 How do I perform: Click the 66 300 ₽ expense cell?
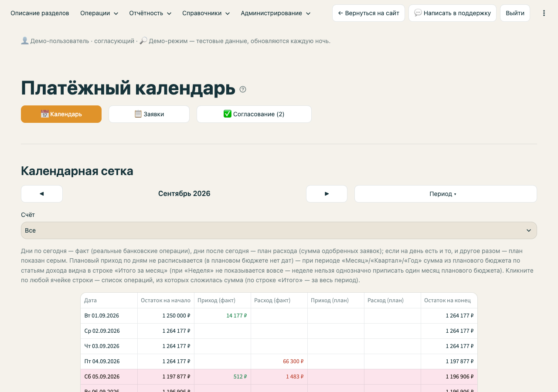tap(279, 362)
